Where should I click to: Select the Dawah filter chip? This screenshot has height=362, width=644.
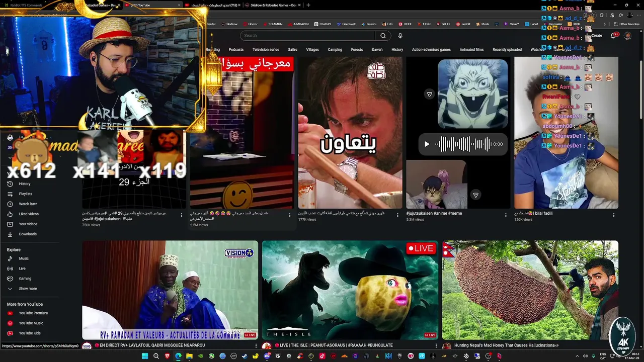(x=377, y=50)
